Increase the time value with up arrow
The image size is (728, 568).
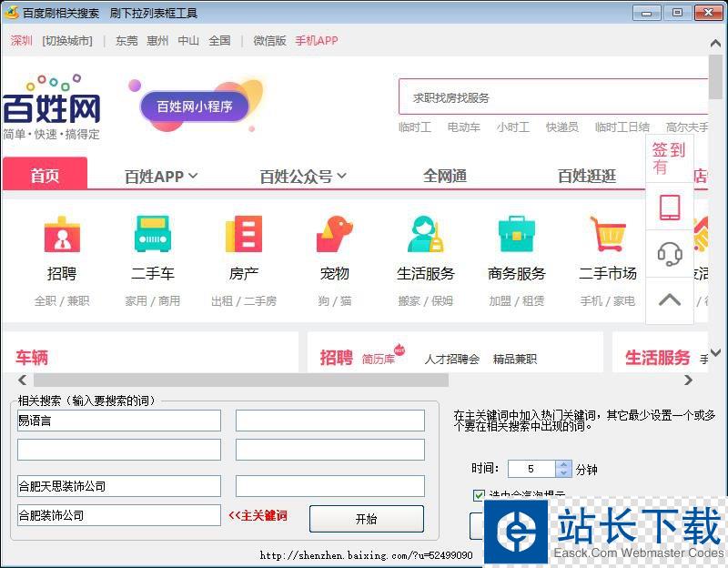[563, 464]
